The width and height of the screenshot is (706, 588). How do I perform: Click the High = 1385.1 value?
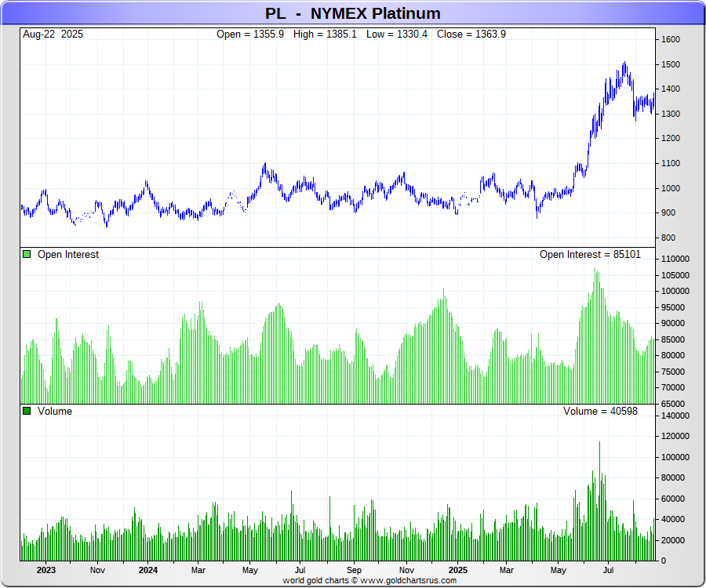325,34
